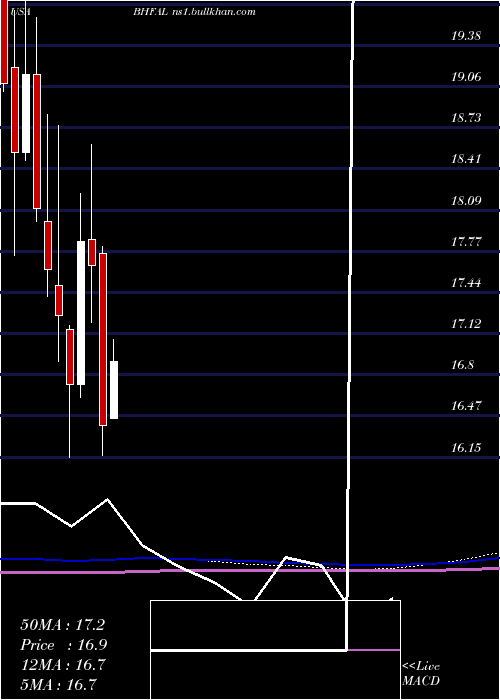Screen dimensions: 500x700
Task: Click the 18.73 price axis label
Action: (466, 118)
